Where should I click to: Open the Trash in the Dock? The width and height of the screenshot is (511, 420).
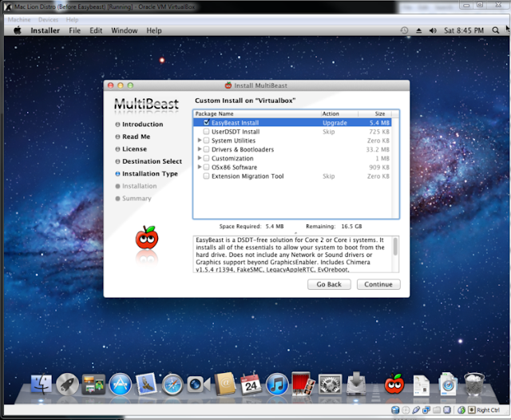474,384
